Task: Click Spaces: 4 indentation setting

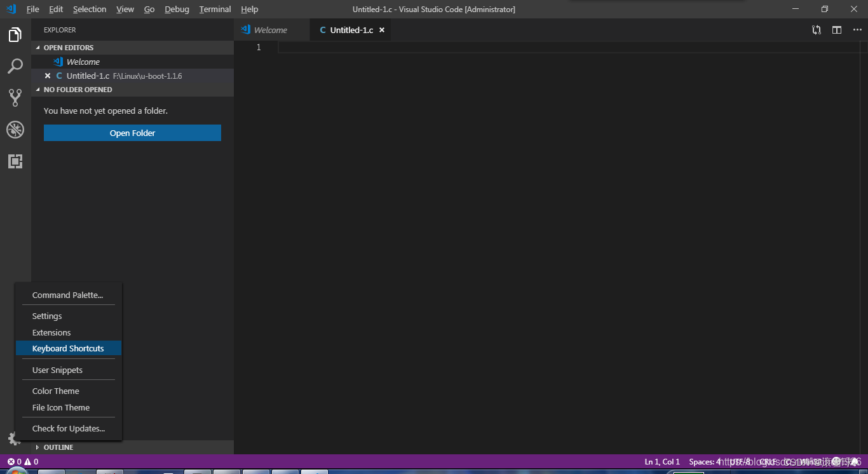Action: click(x=705, y=462)
